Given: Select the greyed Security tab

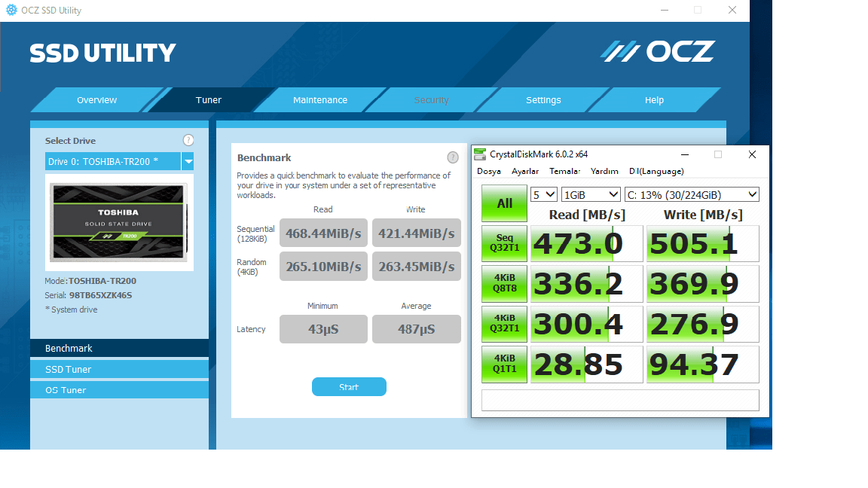Looking at the screenshot, I should (x=431, y=100).
